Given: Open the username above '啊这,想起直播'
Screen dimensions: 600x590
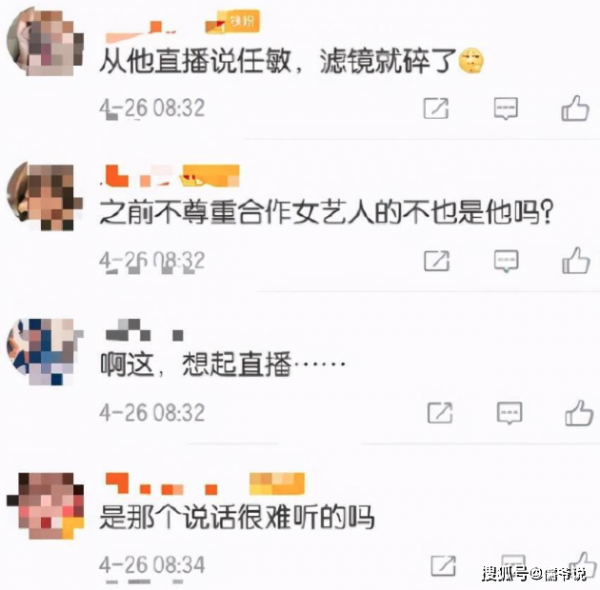Looking at the screenshot, I should click(145, 330).
